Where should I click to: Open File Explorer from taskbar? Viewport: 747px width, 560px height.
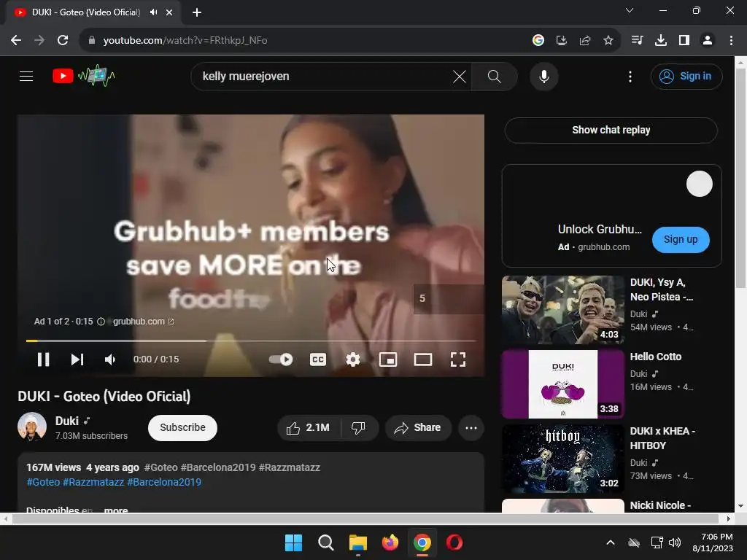(x=357, y=542)
